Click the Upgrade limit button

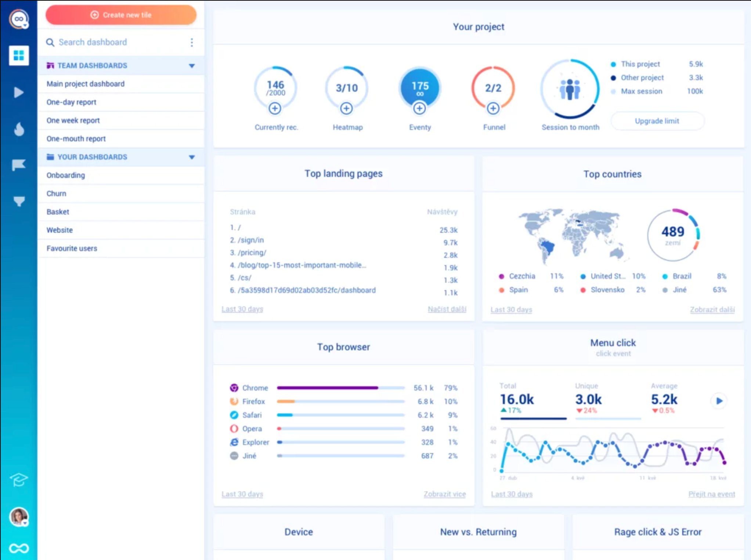[657, 121]
